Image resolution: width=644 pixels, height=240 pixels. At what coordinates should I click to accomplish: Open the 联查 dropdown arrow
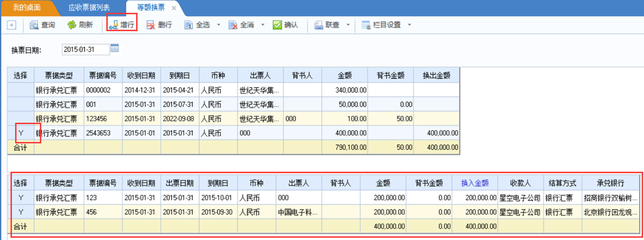(348, 25)
